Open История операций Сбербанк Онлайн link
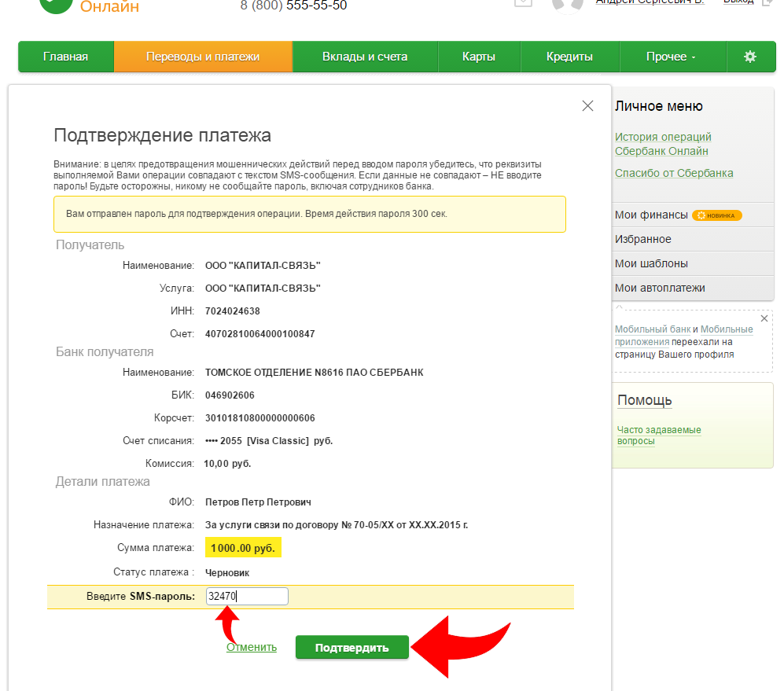Viewport: 784px width, 691px height. (x=663, y=144)
